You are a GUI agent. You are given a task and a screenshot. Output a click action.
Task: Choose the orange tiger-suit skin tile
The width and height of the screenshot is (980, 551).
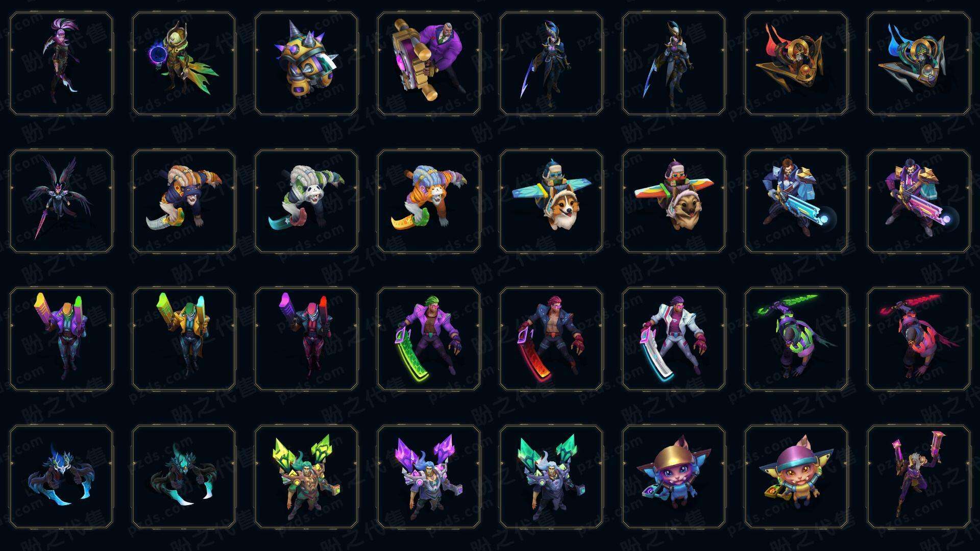[x=429, y=201]
